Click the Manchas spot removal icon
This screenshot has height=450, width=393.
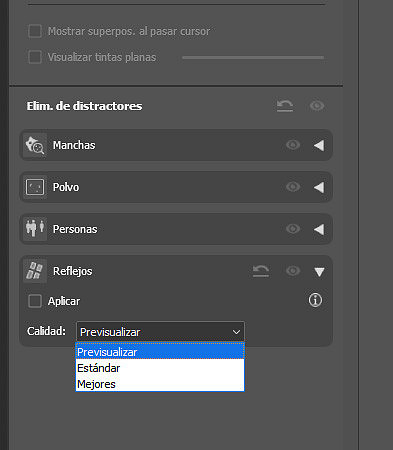(35, 145)
